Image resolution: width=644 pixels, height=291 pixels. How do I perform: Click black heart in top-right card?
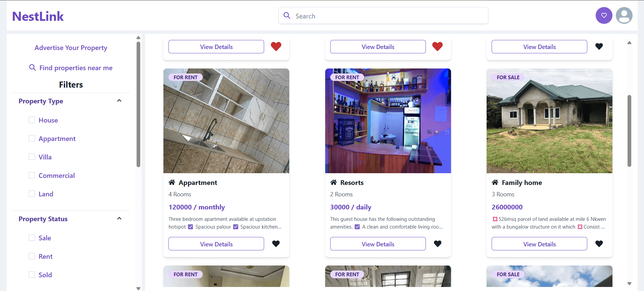click(599, 46)
